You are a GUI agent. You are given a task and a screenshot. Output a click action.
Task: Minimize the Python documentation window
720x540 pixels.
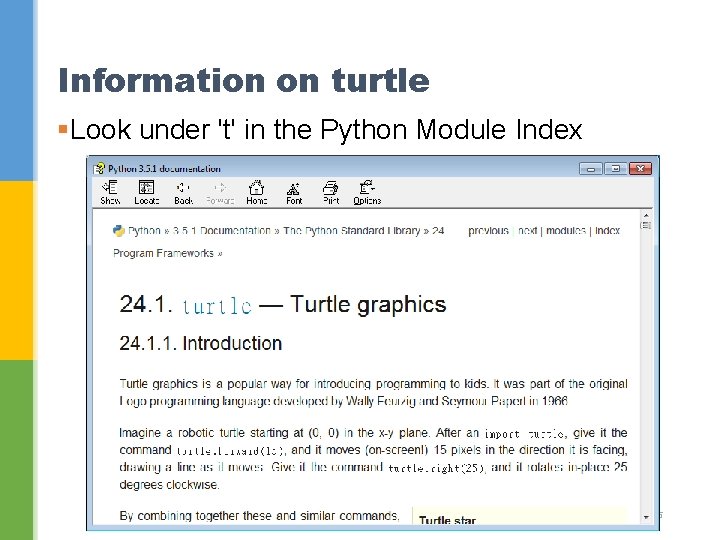tap(591, 169)
